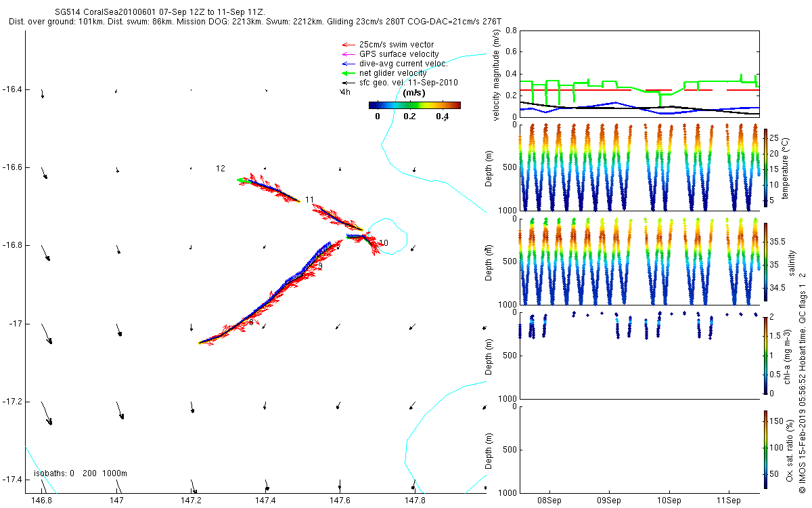Image resolution: width=812 pixels, height=508 pixels.
Task: Click the Ox. sat. ratio (%) colorbar
Action: pyautogui.click(x=766, y=449)
